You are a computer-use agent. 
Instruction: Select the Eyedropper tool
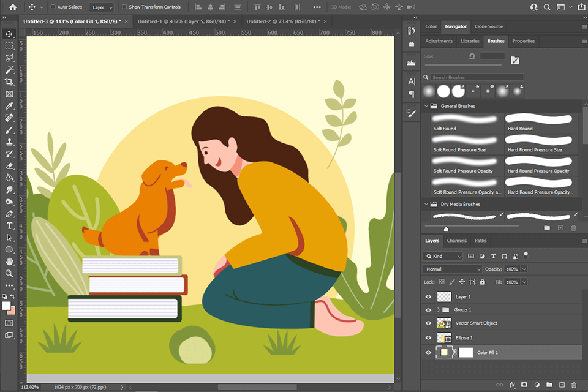9,106
